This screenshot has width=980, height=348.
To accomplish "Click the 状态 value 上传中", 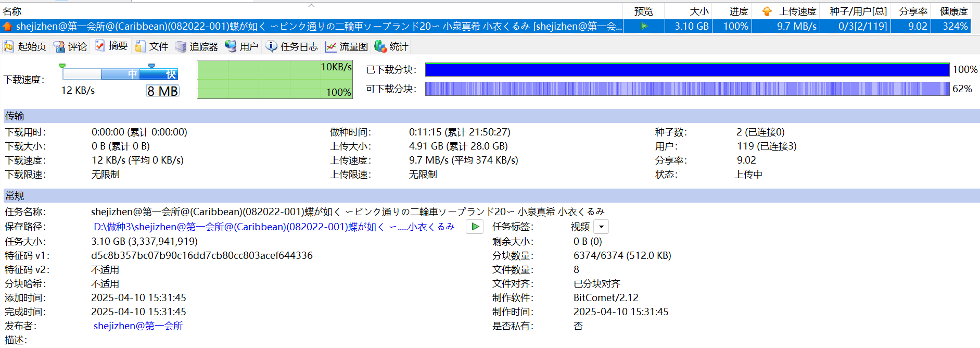I will (748, 174).
